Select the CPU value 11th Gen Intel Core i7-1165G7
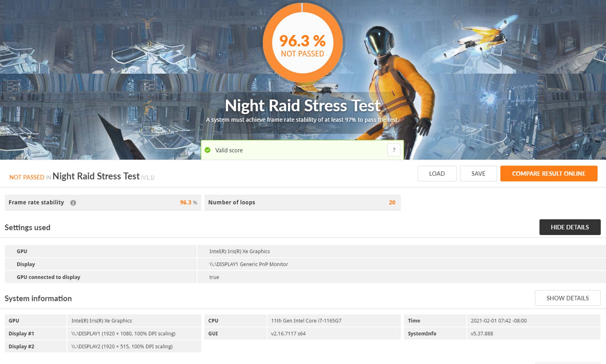Image resolution: width=606 pixels, height=364 pixels. point(306,321)
